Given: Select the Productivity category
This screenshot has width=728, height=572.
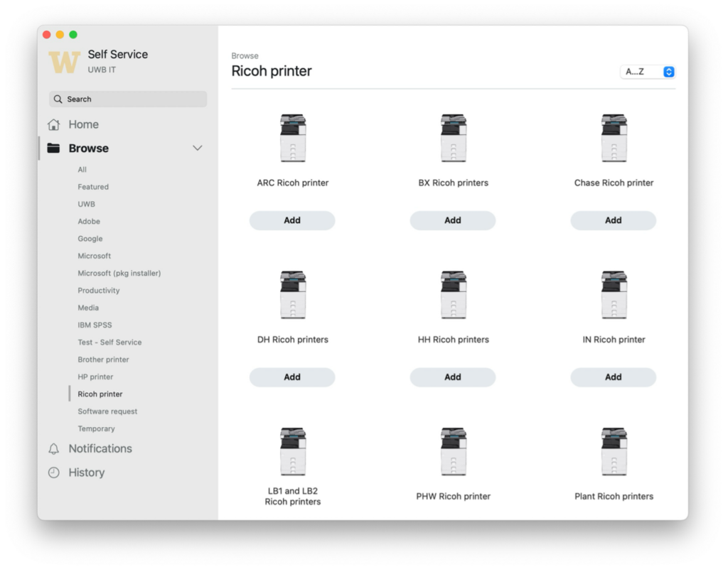Looking at the screenshot, I should pyautogui.click(x=98, y=291).
